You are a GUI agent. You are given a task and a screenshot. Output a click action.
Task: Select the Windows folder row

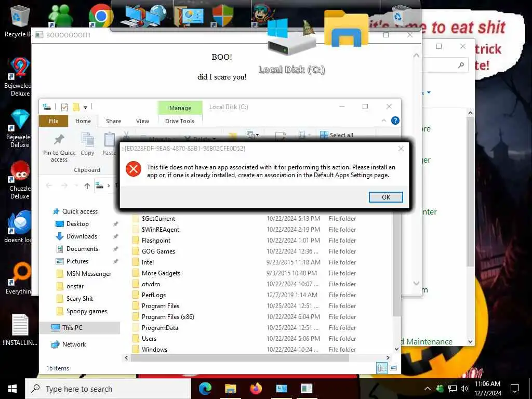click(244, 350)
